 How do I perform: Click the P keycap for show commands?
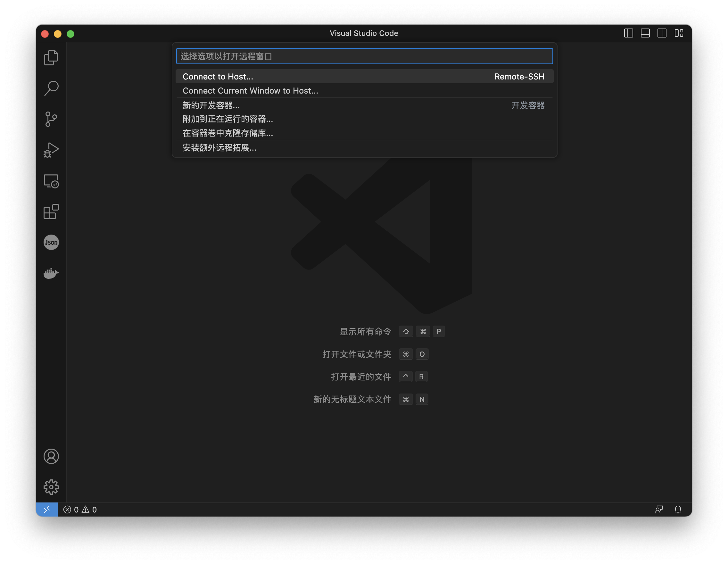click(x=439, y=331)
